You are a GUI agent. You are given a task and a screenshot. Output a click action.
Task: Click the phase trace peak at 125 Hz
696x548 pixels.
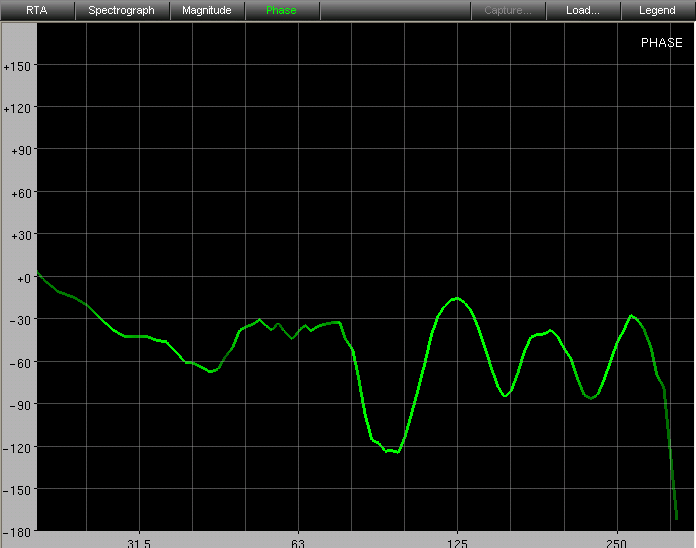tap(457, 299)
